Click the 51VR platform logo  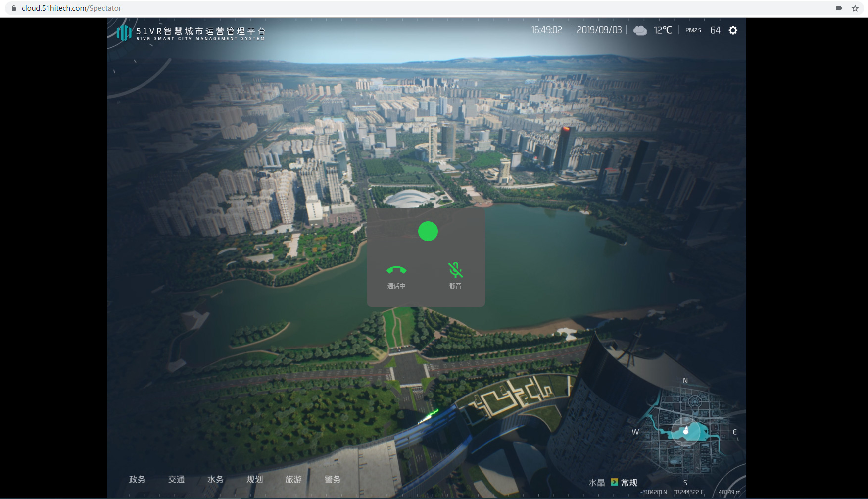124,33
